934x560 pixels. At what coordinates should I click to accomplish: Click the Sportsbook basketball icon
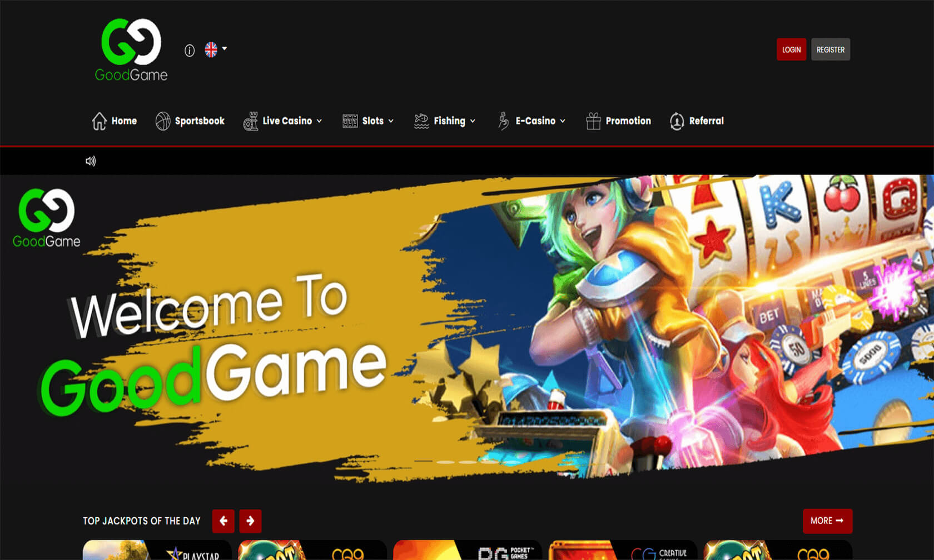click(x=163, y=121)
